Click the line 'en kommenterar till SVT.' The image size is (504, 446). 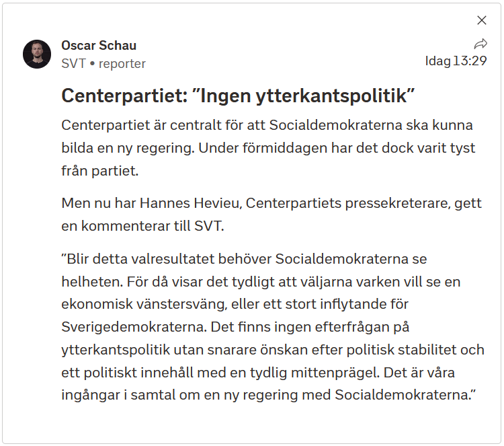tap(142, 226)
